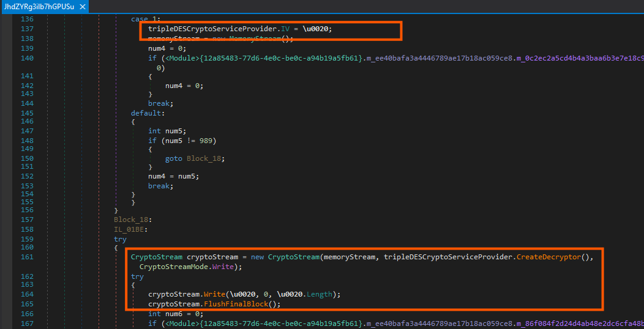Viewport: 644px width, 329px height.
Task: Click the Length property on line 164
Action: (320, 294)
